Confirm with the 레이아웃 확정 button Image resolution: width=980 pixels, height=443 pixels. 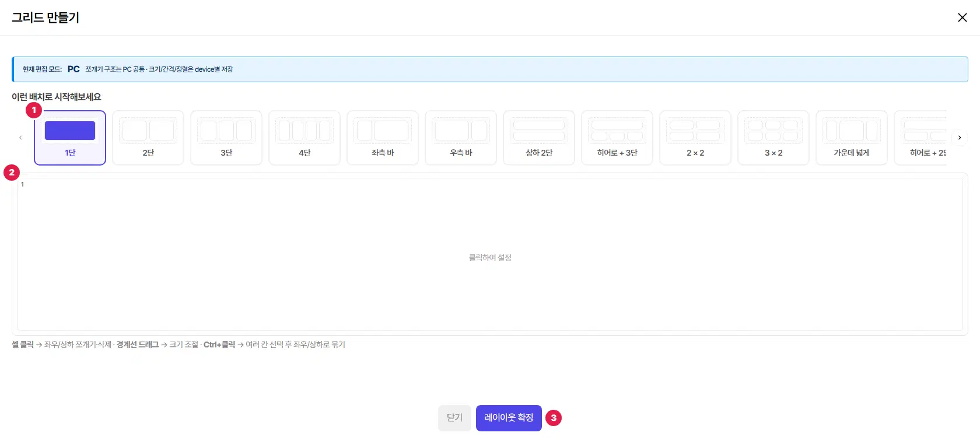[509, 418]
